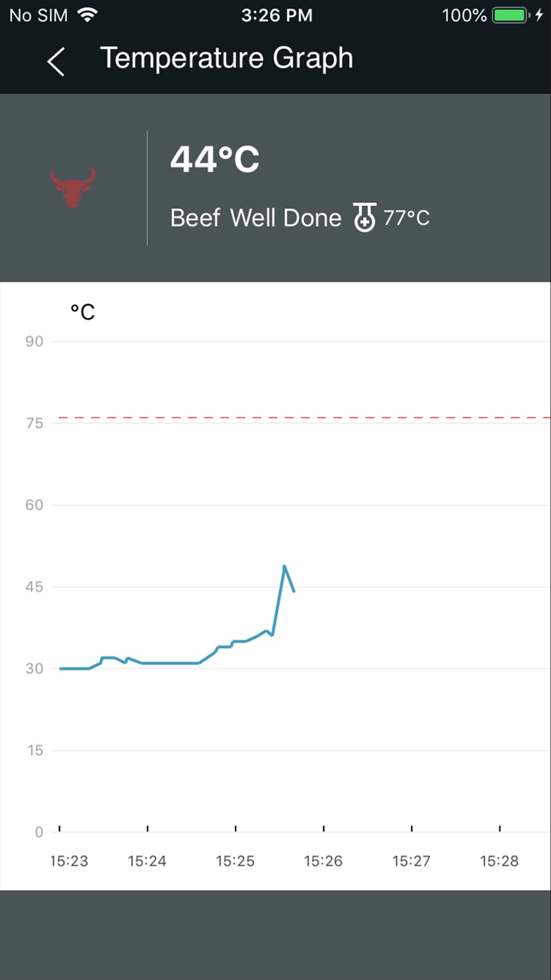Tap the Beef Well Done preset label
The image size is (551, 980).
click(256, 218)
